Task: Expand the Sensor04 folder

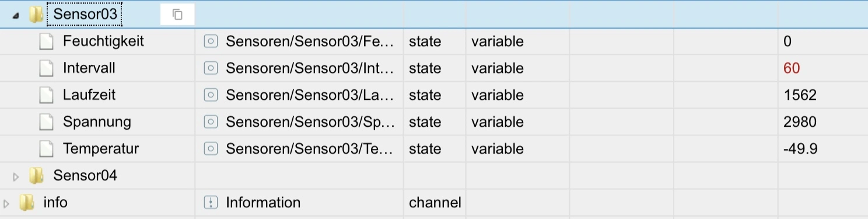Action: (x=16, y=176)
